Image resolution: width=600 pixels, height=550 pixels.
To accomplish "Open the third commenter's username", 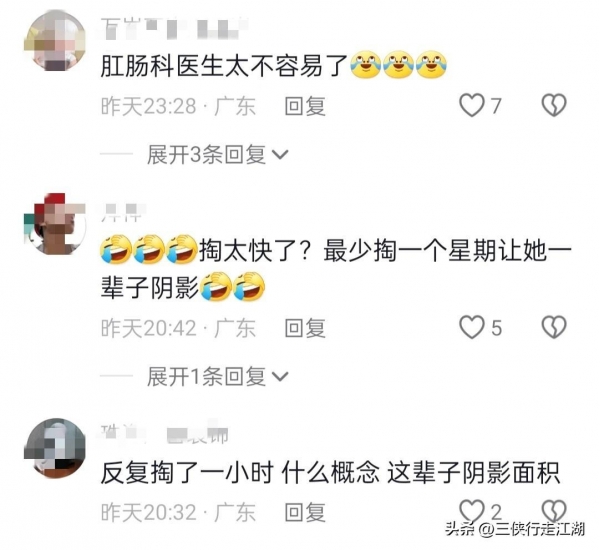I will (165, 434).
